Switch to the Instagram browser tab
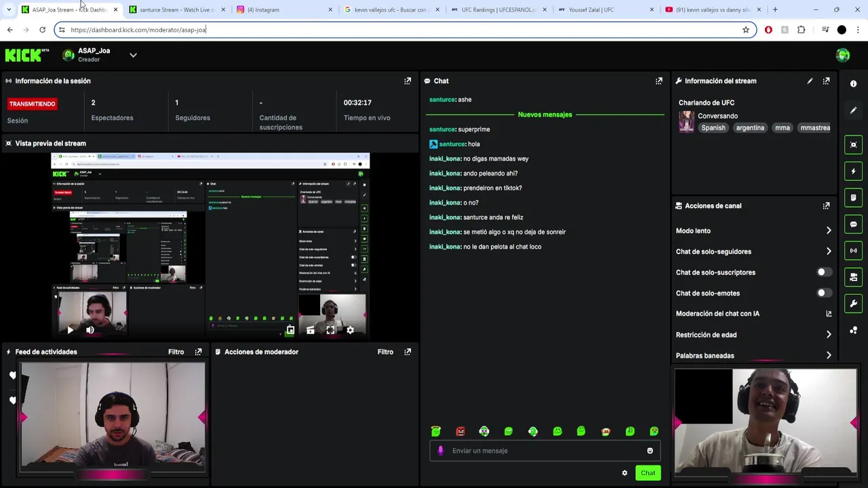Screen dimensions: 868x488 click(x=285, y=9)
